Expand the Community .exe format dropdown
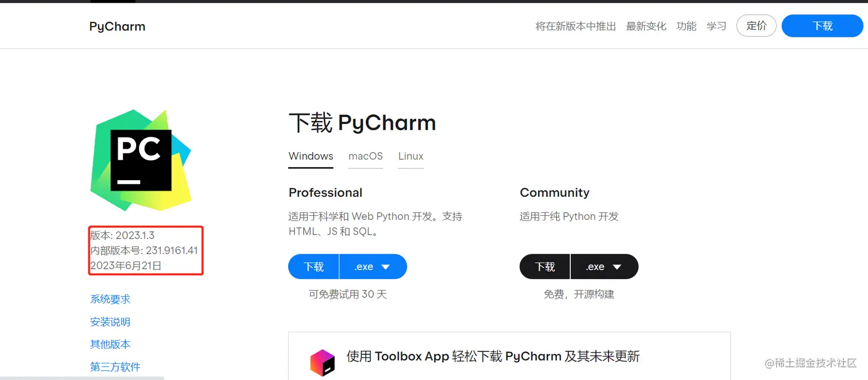868x380 pixels. pyautogui.click(x=604, y=267)
